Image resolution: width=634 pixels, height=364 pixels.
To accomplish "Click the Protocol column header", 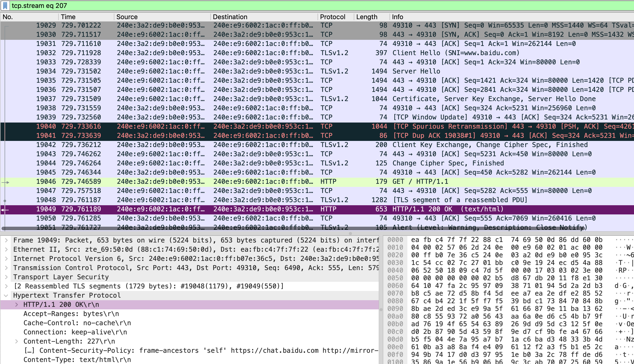I will (332, 17).
